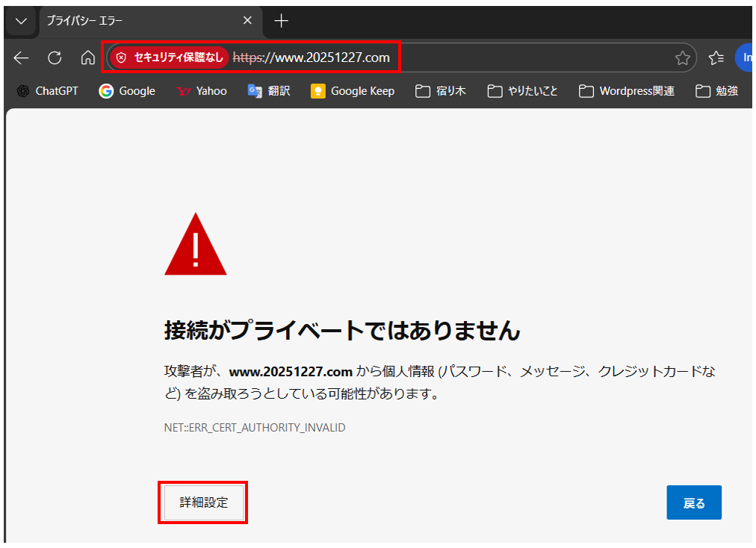The height and width of the screenshot is (548, 756).
Task: Click the セキュリティ保護なし security badge
Action: coord(170,57)
